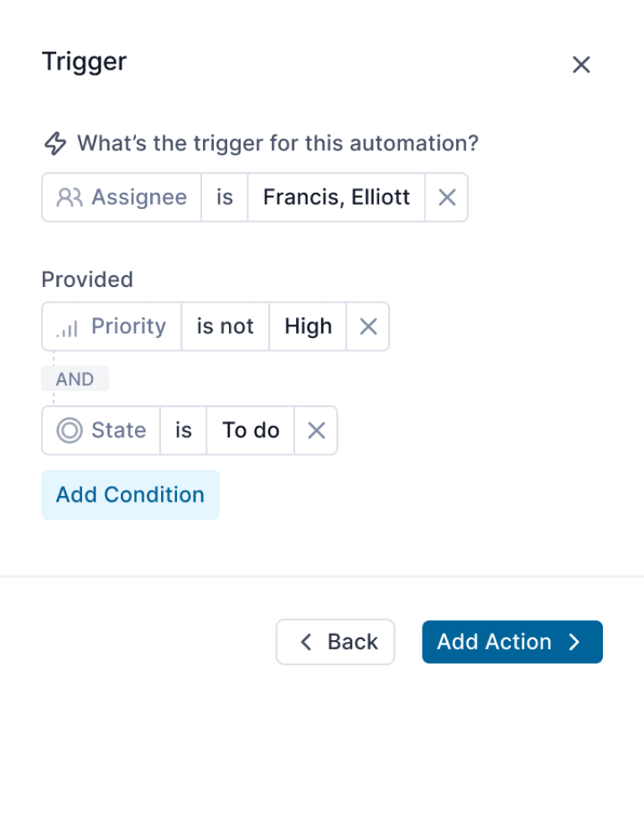Screen dimensions: 644x839
Task: Close the Trigger dialog
Action: [x=581, y=65]
